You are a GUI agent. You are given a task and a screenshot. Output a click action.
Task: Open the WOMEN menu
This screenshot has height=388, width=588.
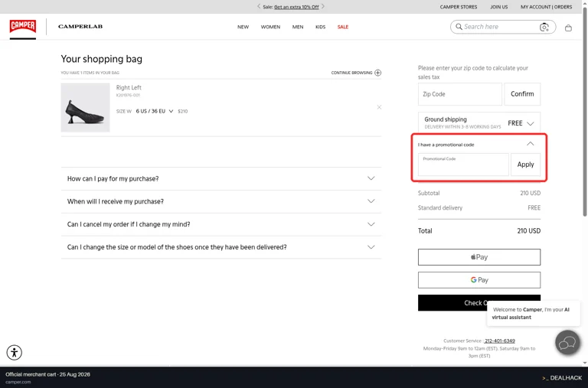coord(270,27)
